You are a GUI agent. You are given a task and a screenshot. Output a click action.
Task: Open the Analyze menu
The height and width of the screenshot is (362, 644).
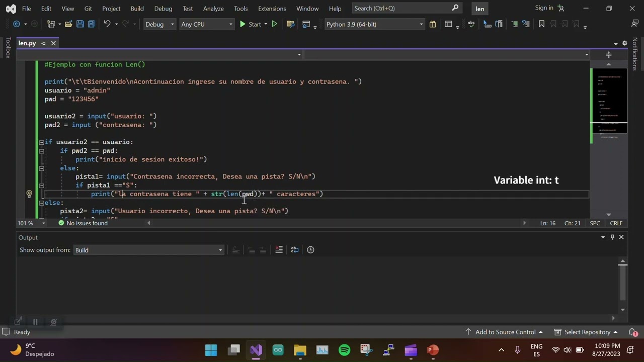[213, 9]
